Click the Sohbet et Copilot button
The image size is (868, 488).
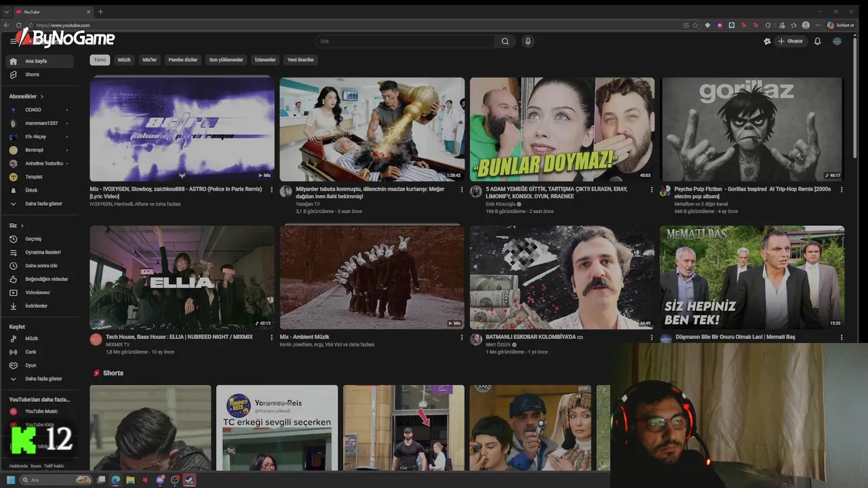841,25
